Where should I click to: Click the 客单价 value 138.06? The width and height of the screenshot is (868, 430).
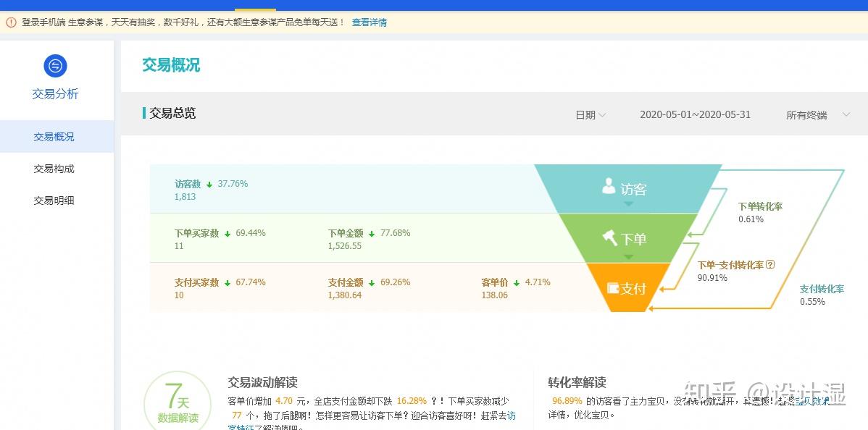tap(495, 295)
